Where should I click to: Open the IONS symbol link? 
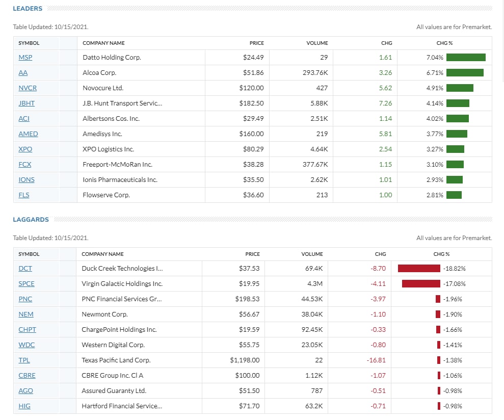(x=26, y=179)
